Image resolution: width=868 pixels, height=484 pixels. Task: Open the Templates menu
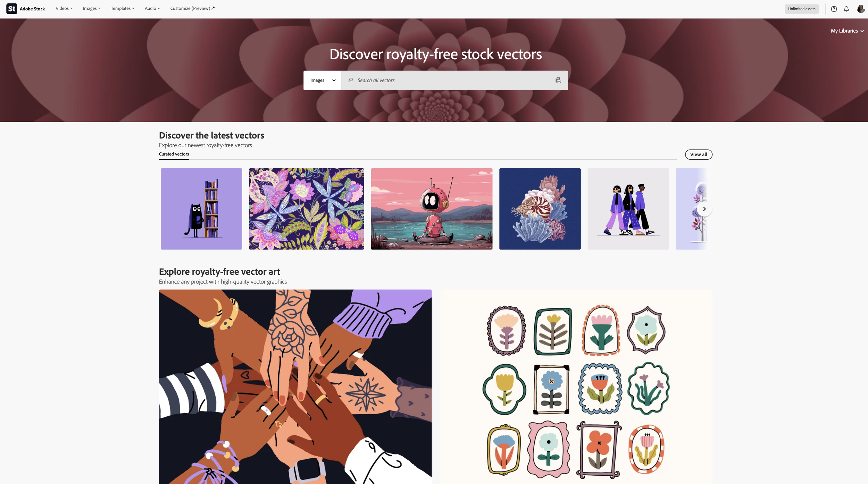(x=123, y=8)
